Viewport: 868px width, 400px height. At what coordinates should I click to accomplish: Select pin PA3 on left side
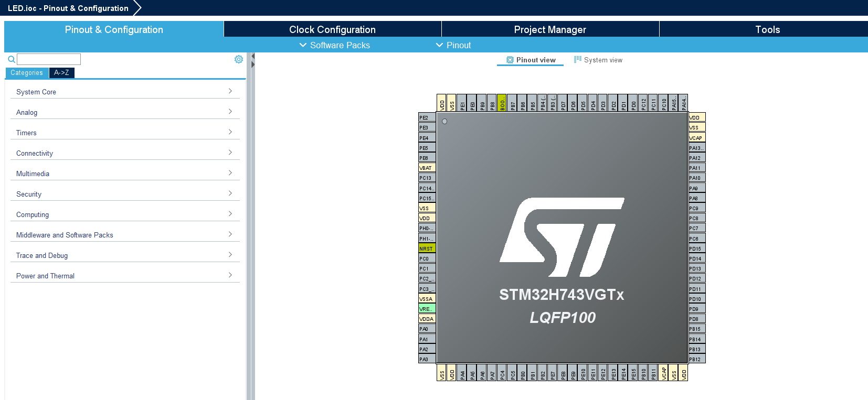tap(427, 359)
